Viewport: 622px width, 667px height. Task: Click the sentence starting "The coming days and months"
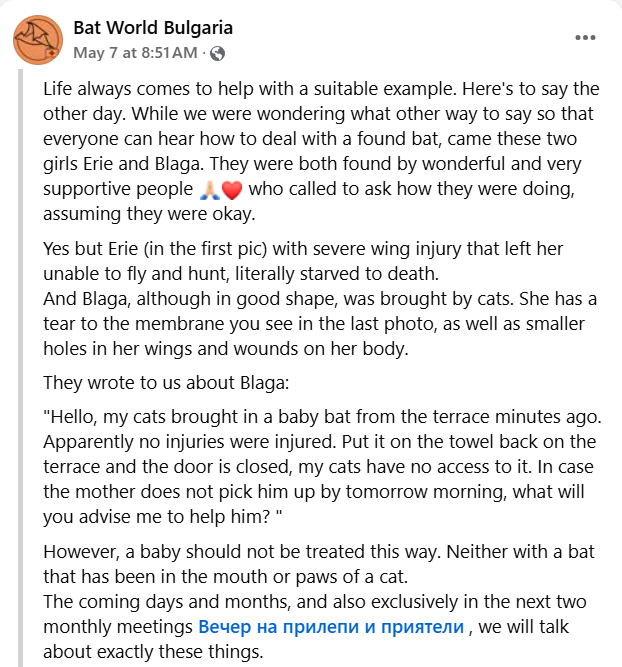tap(315, 627)
